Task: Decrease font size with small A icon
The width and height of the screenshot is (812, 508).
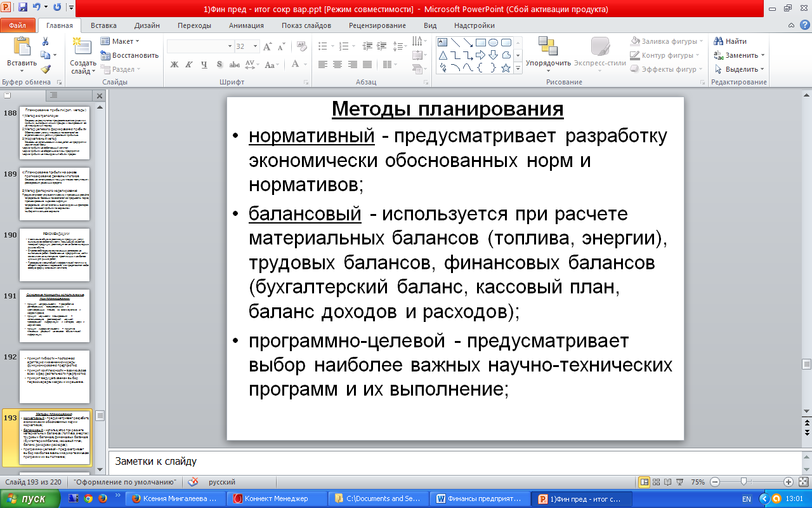Action: click(x=280, y=46)
